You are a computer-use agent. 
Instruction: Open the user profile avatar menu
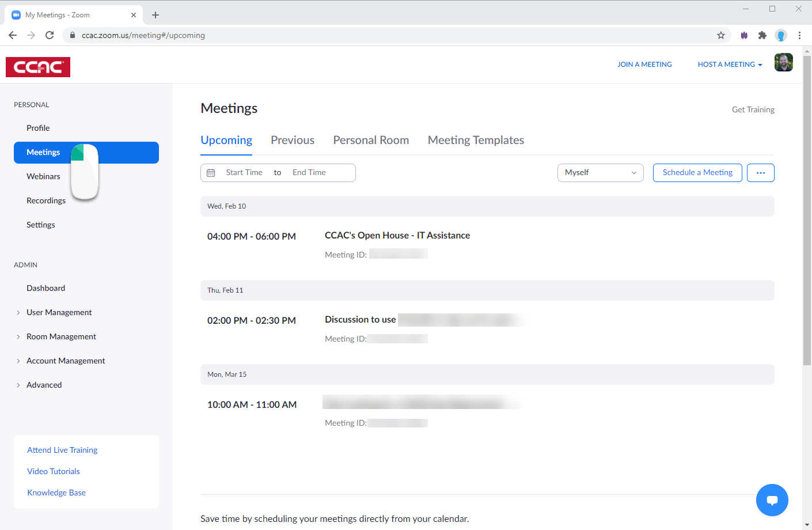point(783,62)
